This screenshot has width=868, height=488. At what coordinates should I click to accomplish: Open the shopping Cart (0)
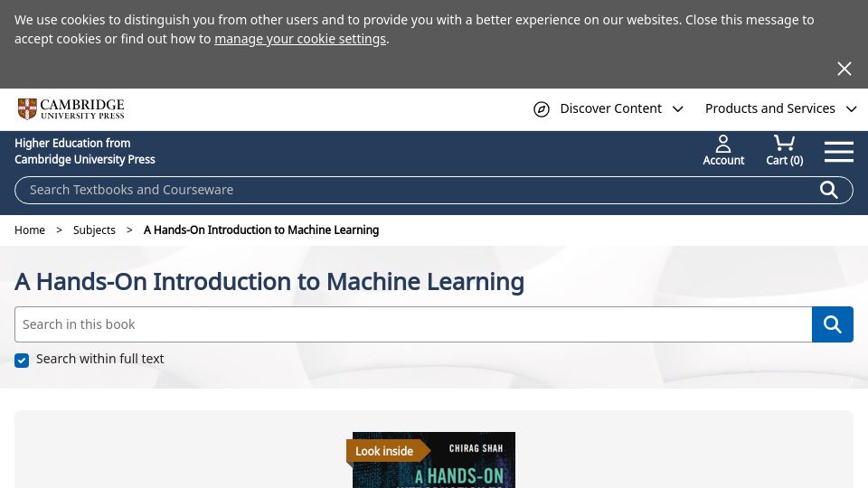(785, 151)
